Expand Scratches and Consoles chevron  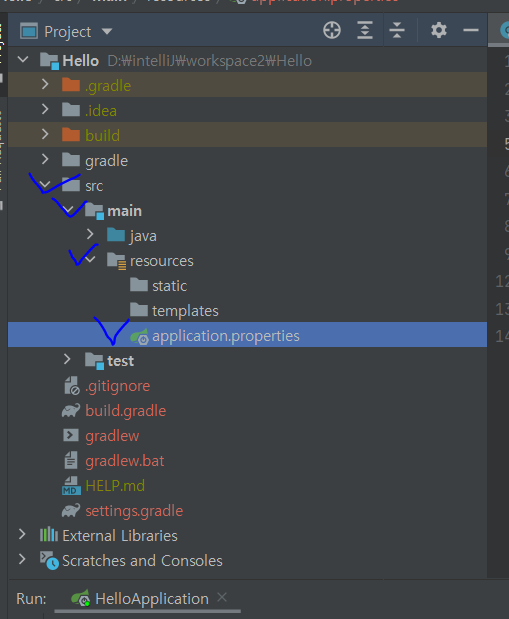(x=22, y=559)
